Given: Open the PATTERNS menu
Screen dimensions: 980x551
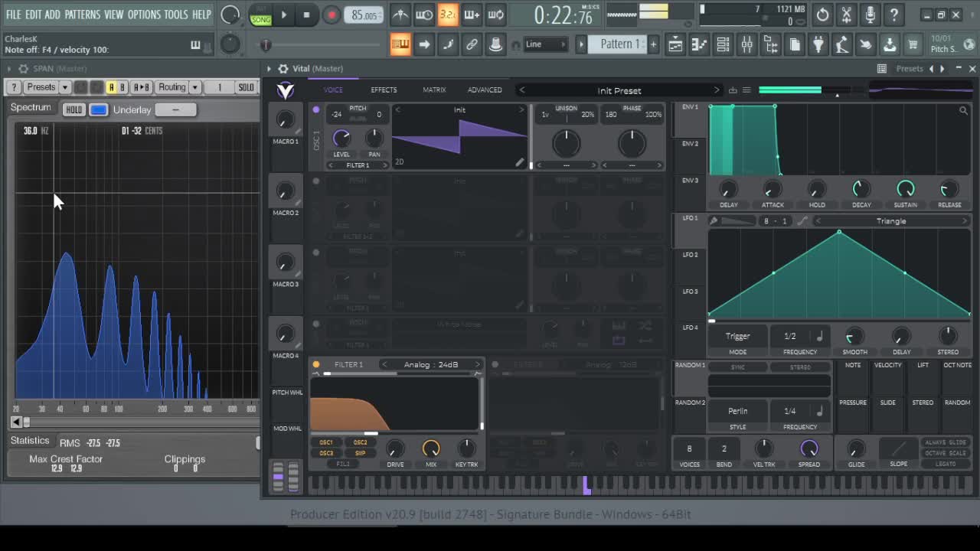Looking at the screenshot, I should pyautogui.click(x=83, y=15).
